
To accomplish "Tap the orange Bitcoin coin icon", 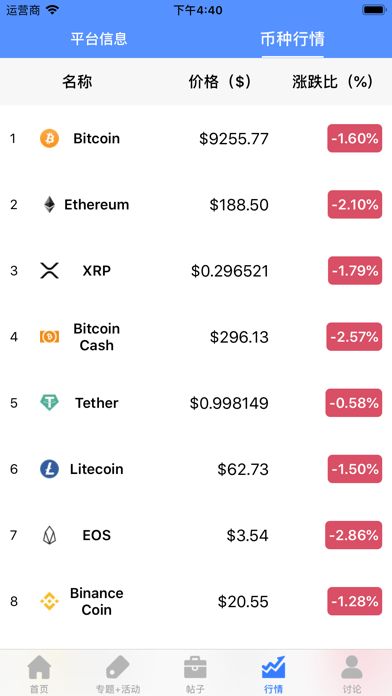I will 49,138.
